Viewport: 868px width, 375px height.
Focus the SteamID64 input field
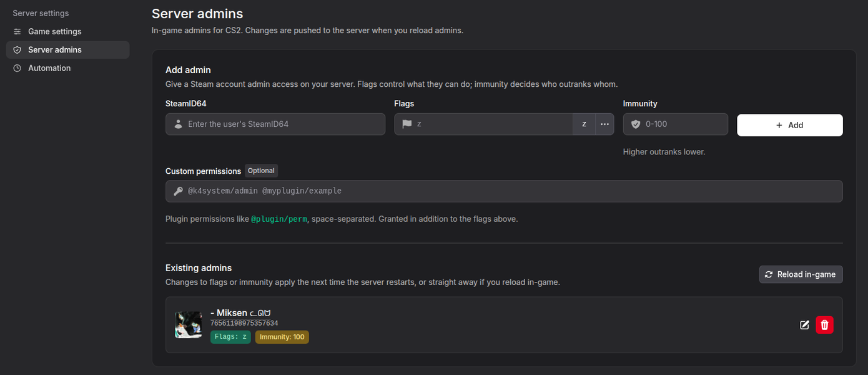click(x=275, y=124)
